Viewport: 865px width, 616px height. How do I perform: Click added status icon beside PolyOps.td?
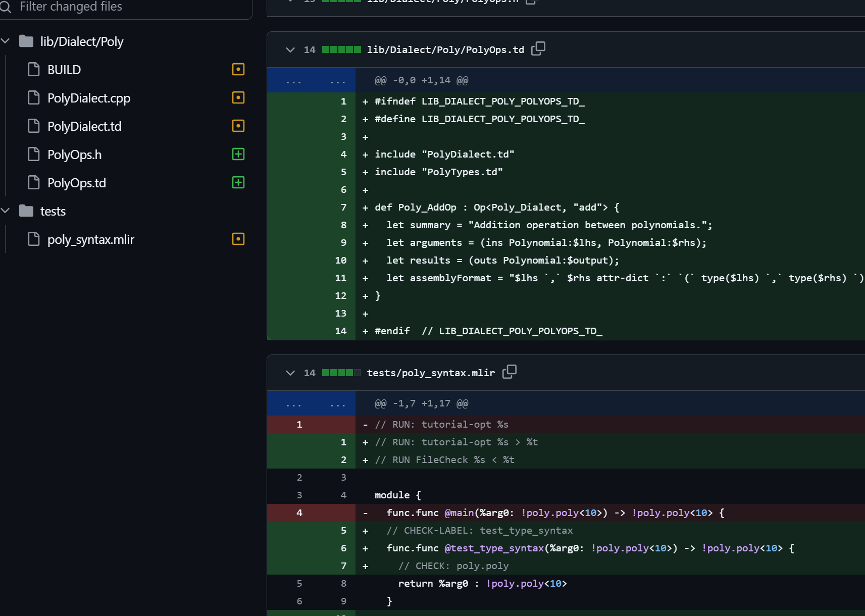pyautogui.click(x=238, y=182)
